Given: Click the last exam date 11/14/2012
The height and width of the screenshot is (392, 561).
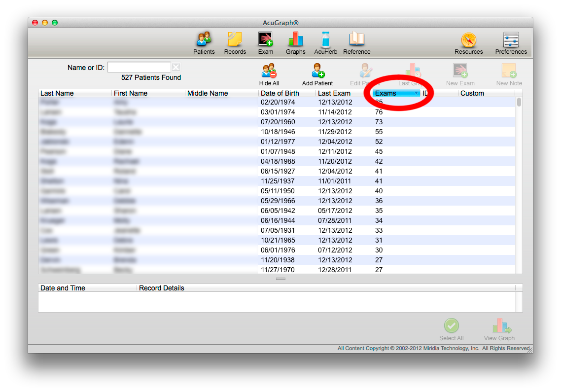Looking at the screenshot, I should [335, 112].
